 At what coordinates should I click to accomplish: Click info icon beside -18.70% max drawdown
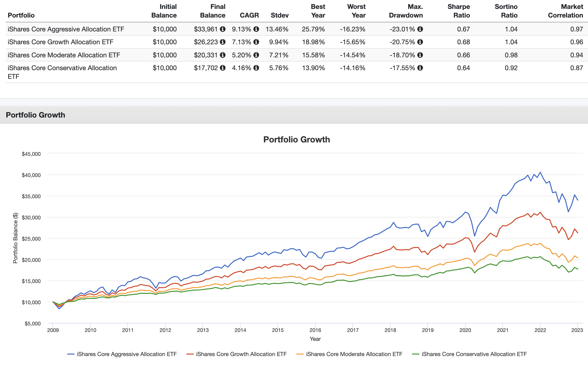click(x=420, y=55)
